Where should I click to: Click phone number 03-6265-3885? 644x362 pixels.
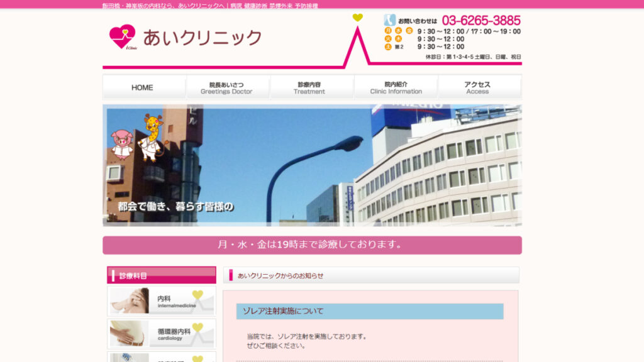[x=481, y=20]
